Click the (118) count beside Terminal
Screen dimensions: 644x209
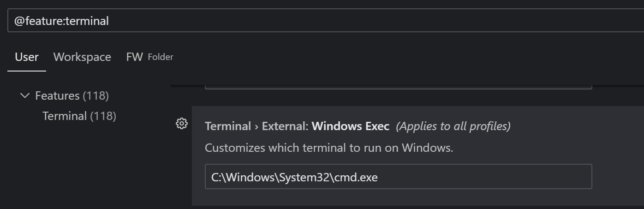click(103, 116)
